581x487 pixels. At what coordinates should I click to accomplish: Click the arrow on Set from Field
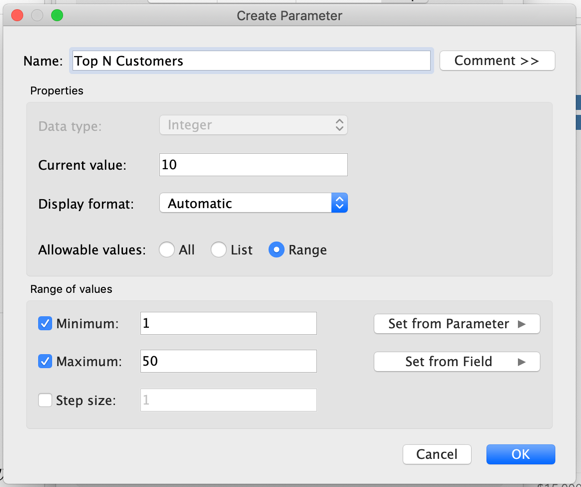(522, 362)
